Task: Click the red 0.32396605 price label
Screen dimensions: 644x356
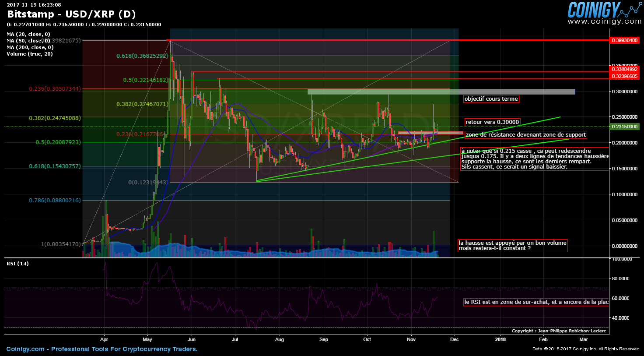Action: pyautogui.click(x=624, y=76)
